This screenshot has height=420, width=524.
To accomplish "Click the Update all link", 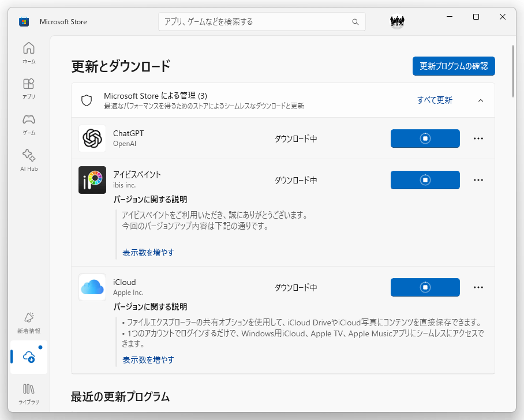I will (435, 100).
